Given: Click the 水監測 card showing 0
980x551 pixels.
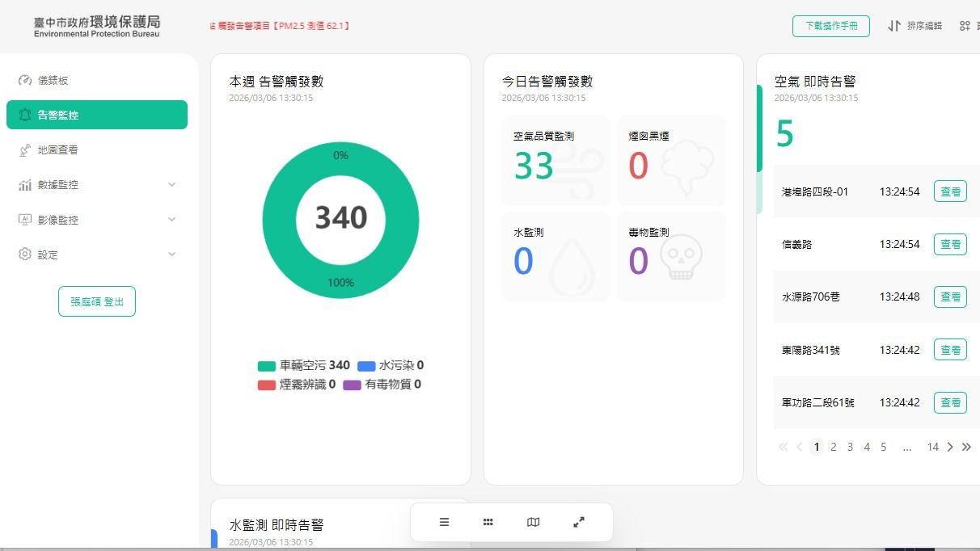Looking at the screenshot, I should (555, 257).
